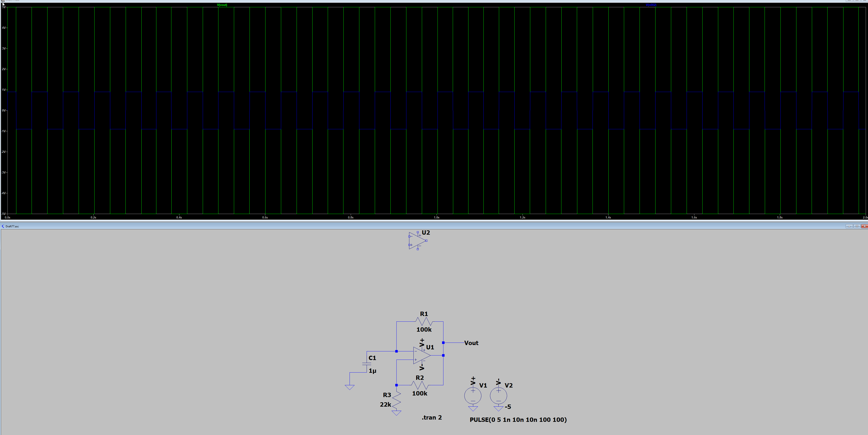Viewport: 868px width, 435px height.
Task: Select resistor R2 zigzag symbol
Action: click(x=420, y=385)
